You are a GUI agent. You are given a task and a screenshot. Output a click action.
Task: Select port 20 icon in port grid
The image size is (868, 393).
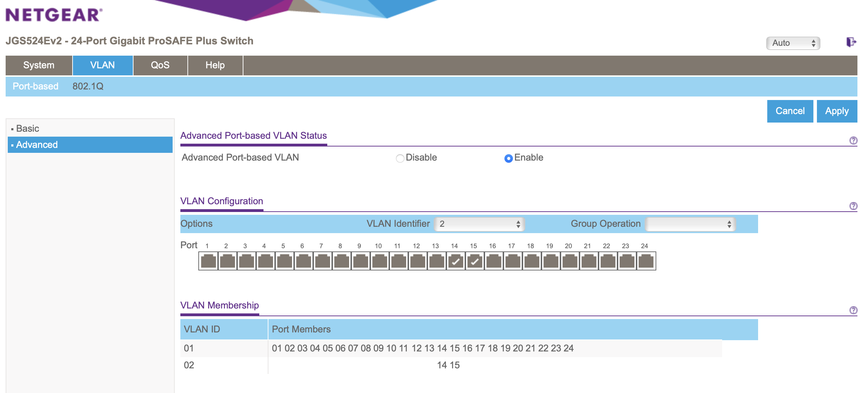[570, 261]
